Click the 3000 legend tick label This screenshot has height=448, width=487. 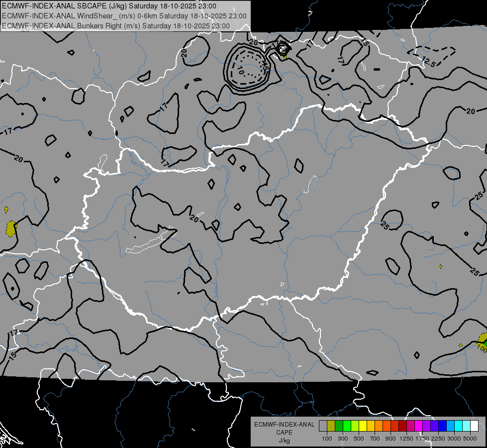(454, 439)
